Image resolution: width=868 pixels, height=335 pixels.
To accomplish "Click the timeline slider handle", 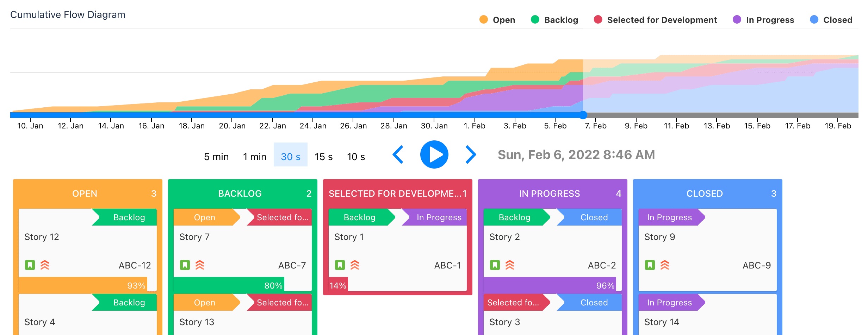I will 583,115.
